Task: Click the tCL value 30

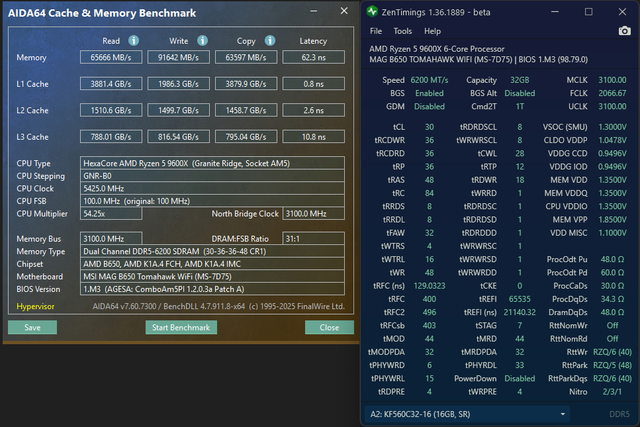Action: point(429,127)
